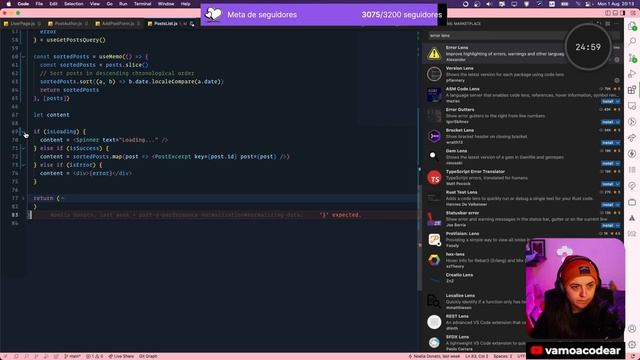Click the errors and warnings status bar counter
The height and width of the screenshot is (360, 640).
tap(94, 356)
